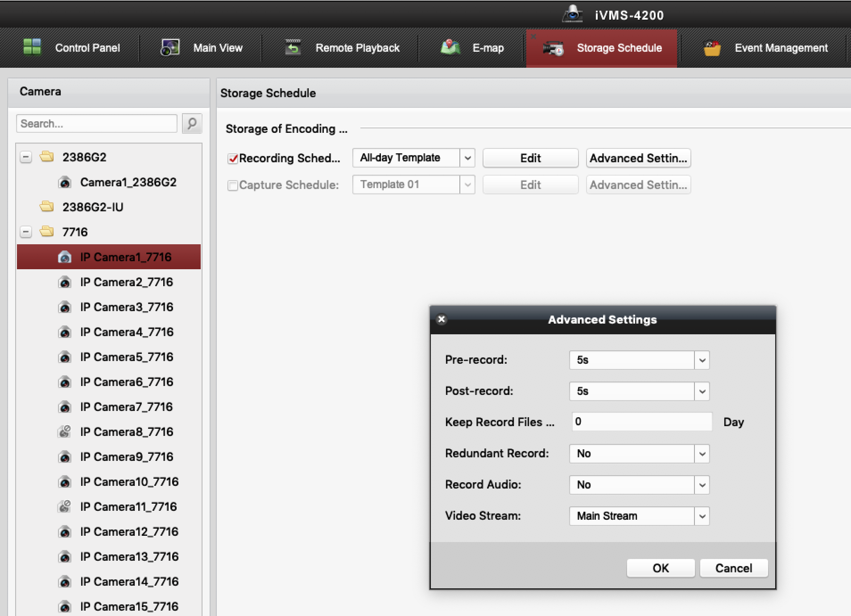Switch to the Storage Schedule tab
Image resolution: width=851 pixels, height=616 pixels.
(x=602, y=48)
